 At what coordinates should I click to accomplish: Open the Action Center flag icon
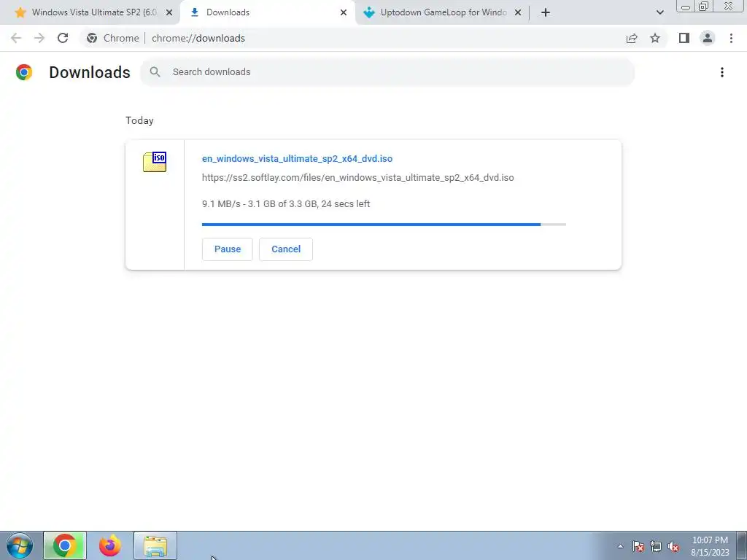638,547
